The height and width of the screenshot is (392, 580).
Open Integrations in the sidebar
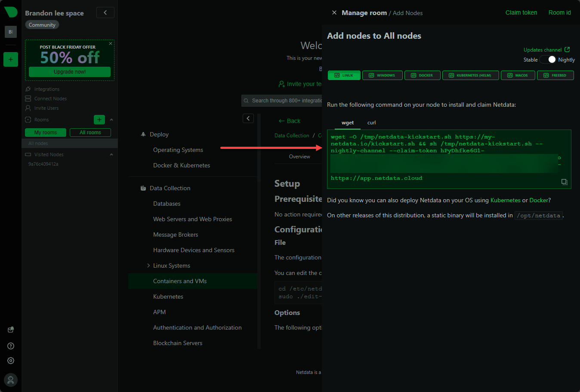(47, 89)
